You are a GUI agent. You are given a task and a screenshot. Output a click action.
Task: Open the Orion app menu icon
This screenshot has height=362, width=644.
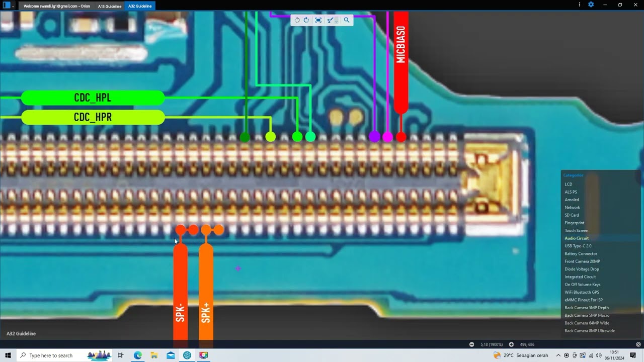click(7, 5)
